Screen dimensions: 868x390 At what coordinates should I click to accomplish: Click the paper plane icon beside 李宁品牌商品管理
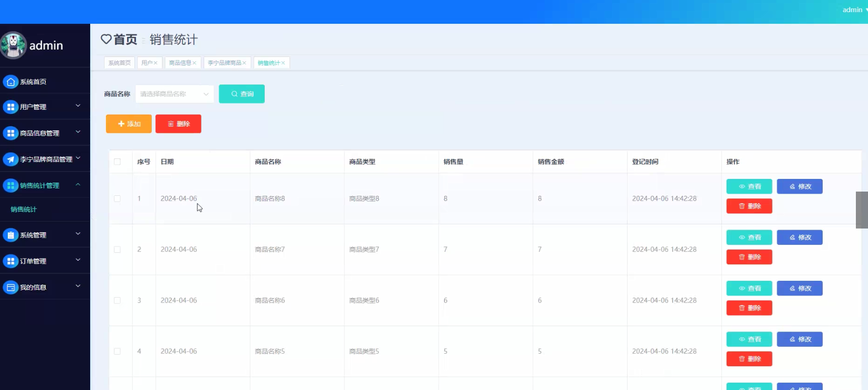point(11,159)
